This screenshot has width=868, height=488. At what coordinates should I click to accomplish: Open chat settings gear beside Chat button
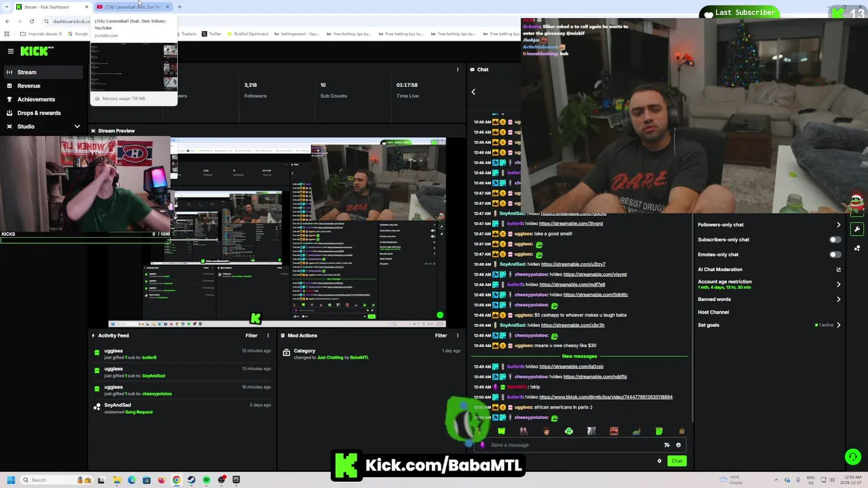point(659,461)
